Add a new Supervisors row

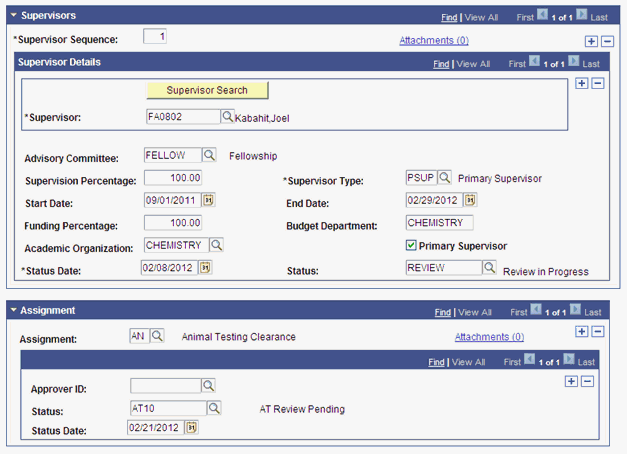(591, 41)
